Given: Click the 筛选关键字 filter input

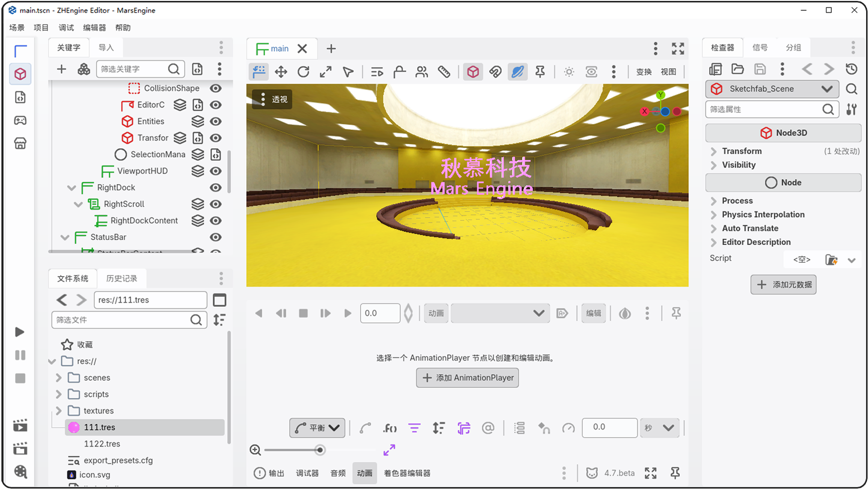Looking at the screenshot, I should (x=141, y=69).
